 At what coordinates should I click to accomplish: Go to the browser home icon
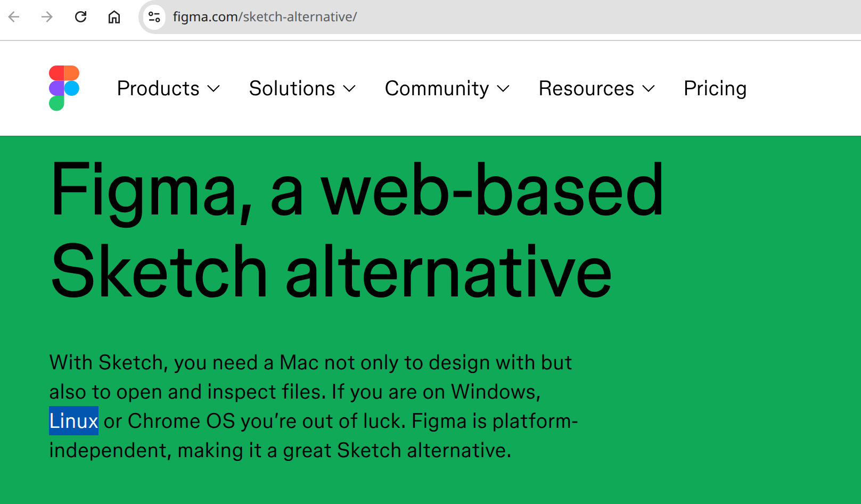tap(114, 17)
